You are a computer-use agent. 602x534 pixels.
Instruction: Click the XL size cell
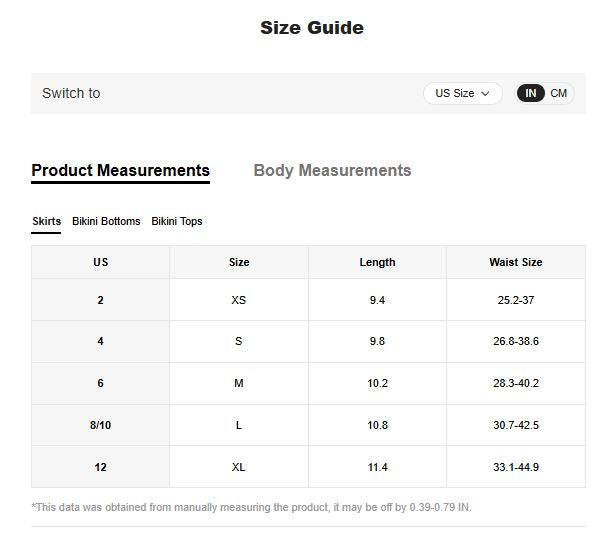[x=239, y=467]
